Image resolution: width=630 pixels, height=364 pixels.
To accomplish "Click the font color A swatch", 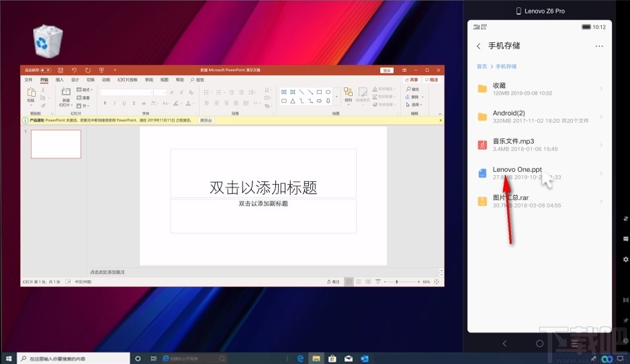I will point(188,103).
